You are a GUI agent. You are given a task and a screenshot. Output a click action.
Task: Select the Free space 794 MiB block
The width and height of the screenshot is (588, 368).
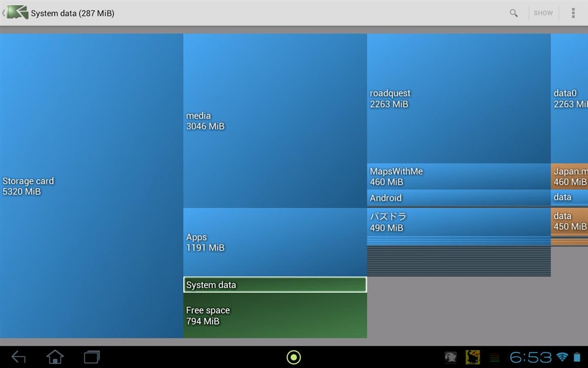click(275, 316)
